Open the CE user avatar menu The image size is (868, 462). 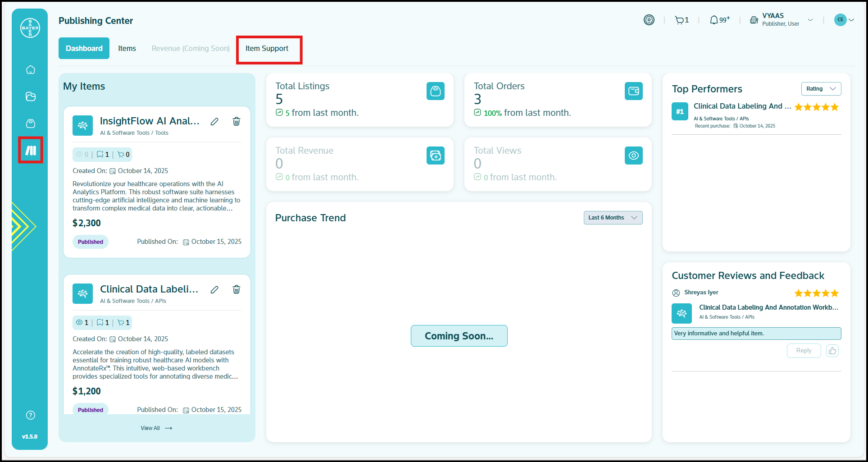point(844,20)
